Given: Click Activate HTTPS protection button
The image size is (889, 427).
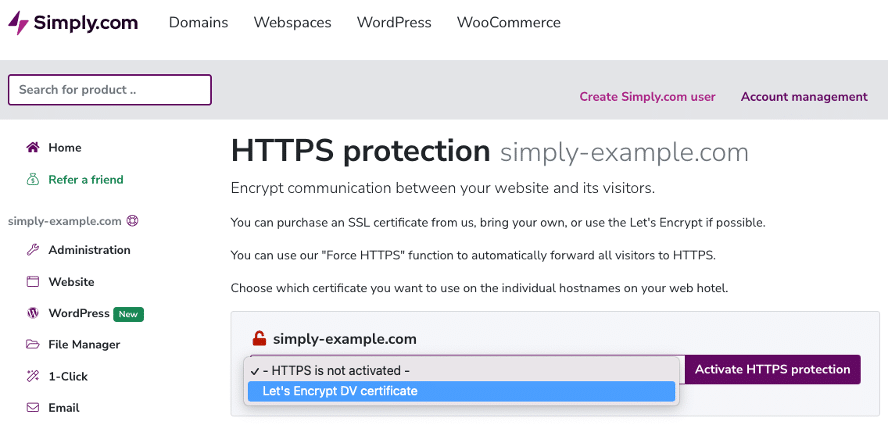Looking at the screenshot, I should (x=773, y=370).
